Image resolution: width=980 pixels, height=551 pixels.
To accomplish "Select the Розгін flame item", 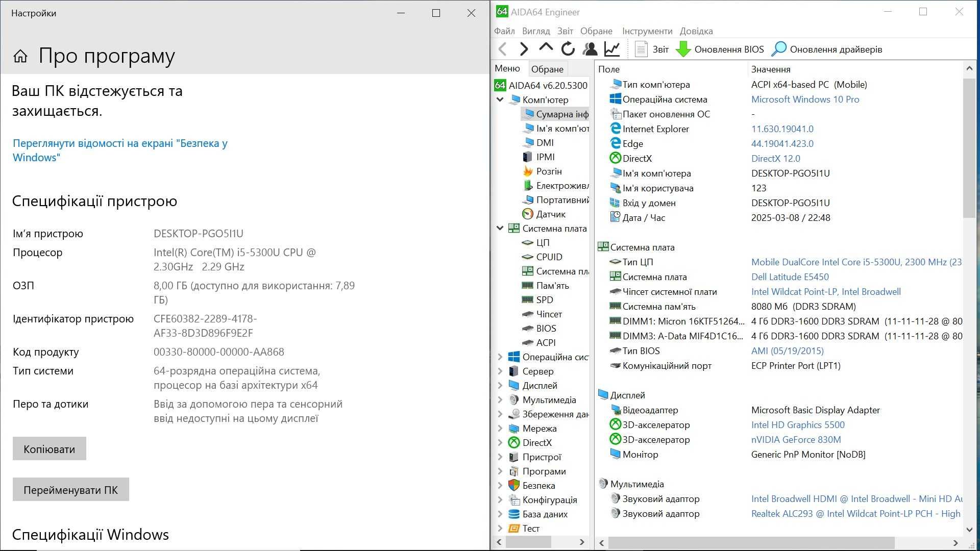I will 542,171.
